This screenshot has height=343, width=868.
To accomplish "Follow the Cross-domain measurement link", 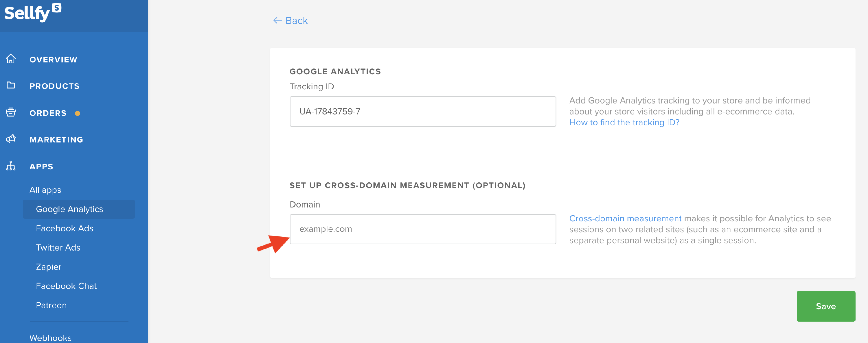I will [x=625, y=218].
